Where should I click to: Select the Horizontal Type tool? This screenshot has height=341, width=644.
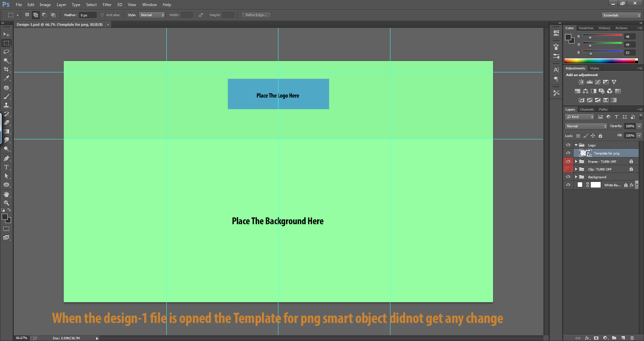click(x=6, y=167)
